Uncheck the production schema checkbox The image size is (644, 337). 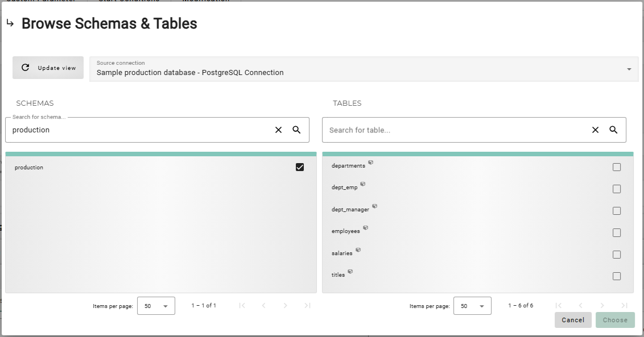300,167
